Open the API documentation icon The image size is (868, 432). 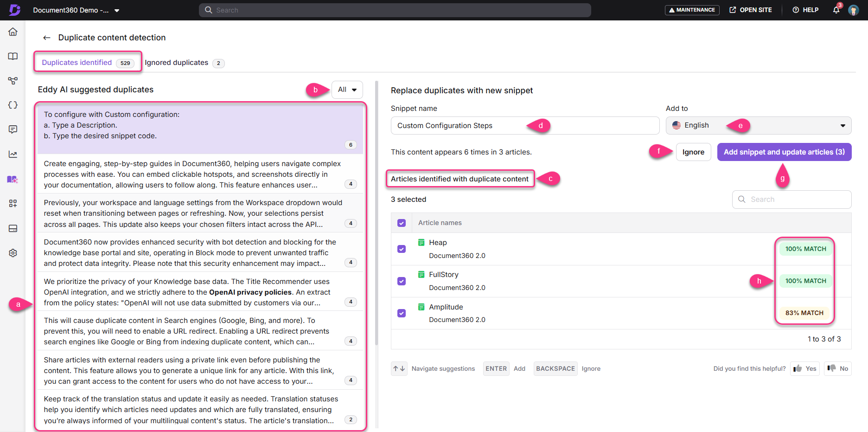coord(13,105)
